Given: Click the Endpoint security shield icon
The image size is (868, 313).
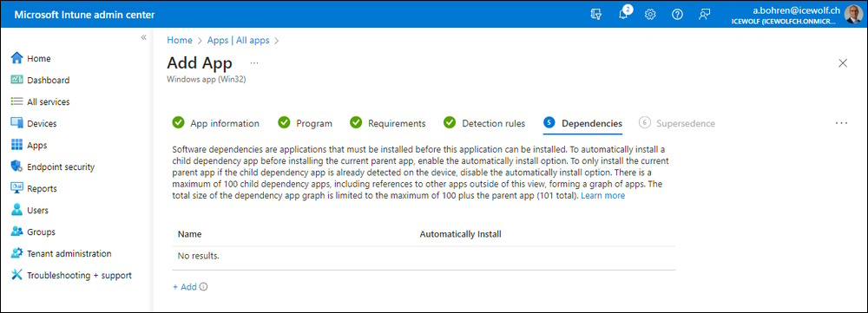Looking at the screenshot, I should pyautogui.click(x=16, y=166).
